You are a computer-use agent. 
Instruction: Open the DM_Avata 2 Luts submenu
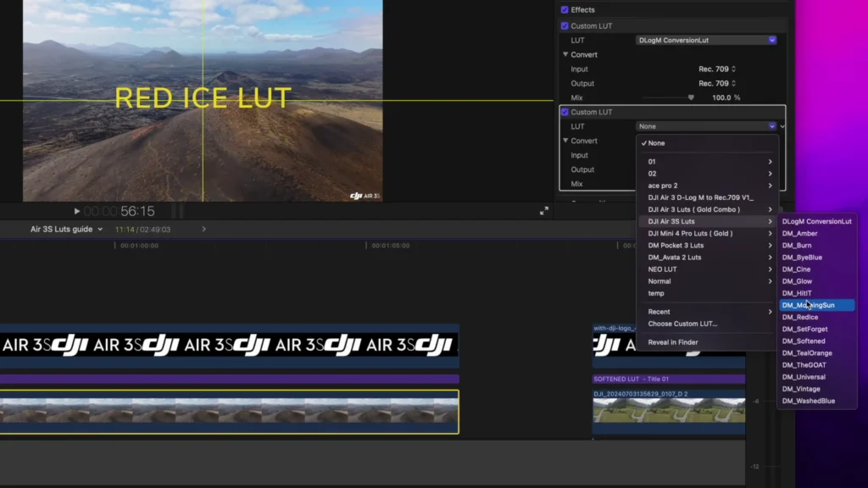point(708,258)
